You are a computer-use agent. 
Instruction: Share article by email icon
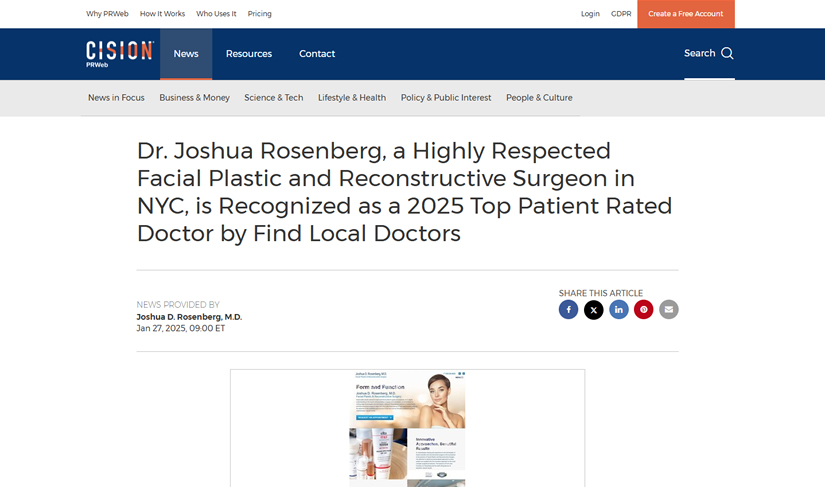click(669, 309)
